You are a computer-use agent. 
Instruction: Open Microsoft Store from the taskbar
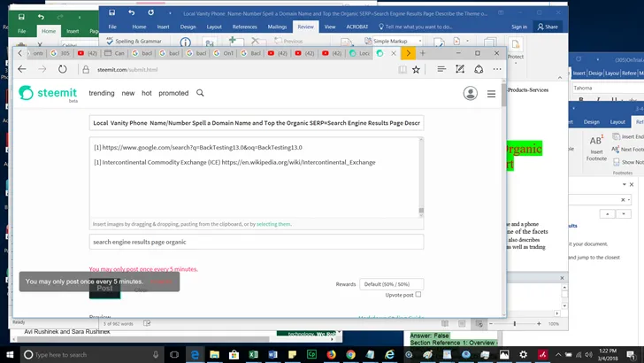pos(234,354)
